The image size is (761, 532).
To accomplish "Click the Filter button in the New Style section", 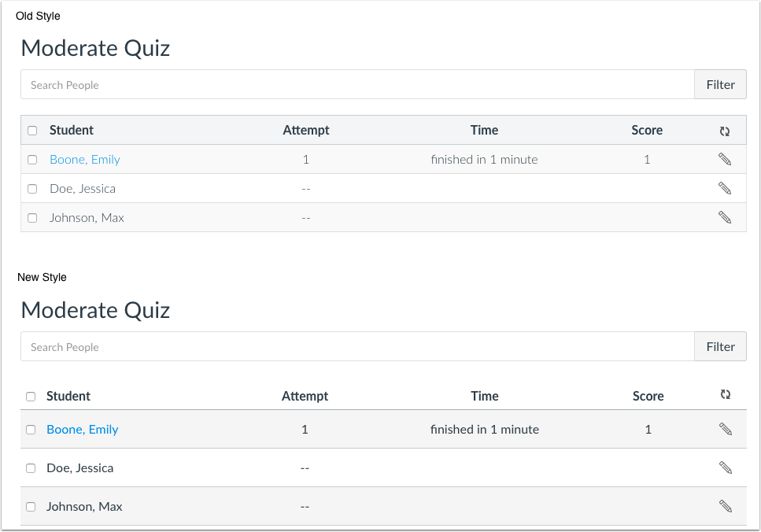I will 720,346.
